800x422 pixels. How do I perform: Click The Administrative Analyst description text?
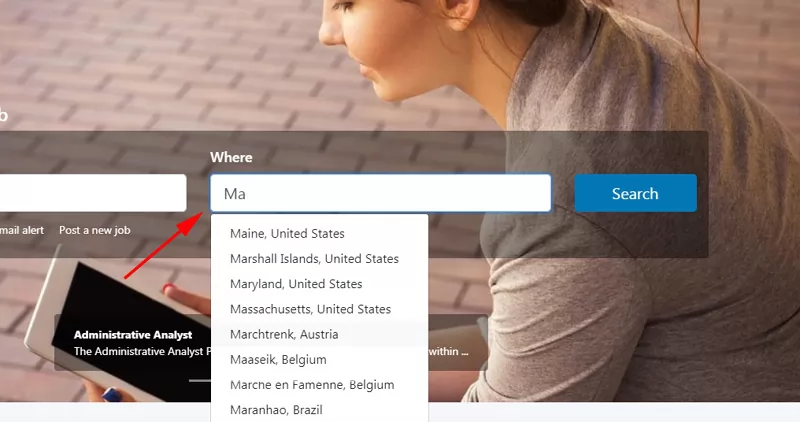[142, 351]
